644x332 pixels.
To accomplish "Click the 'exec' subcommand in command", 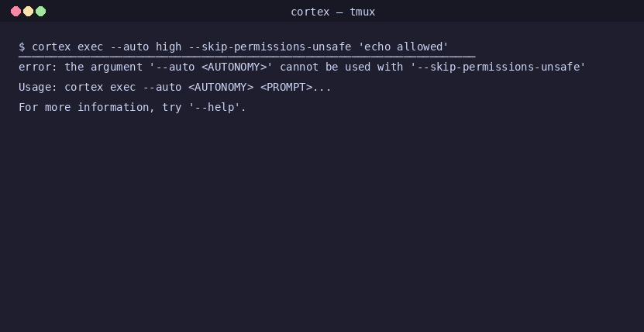I will click(x=91, y=47).
